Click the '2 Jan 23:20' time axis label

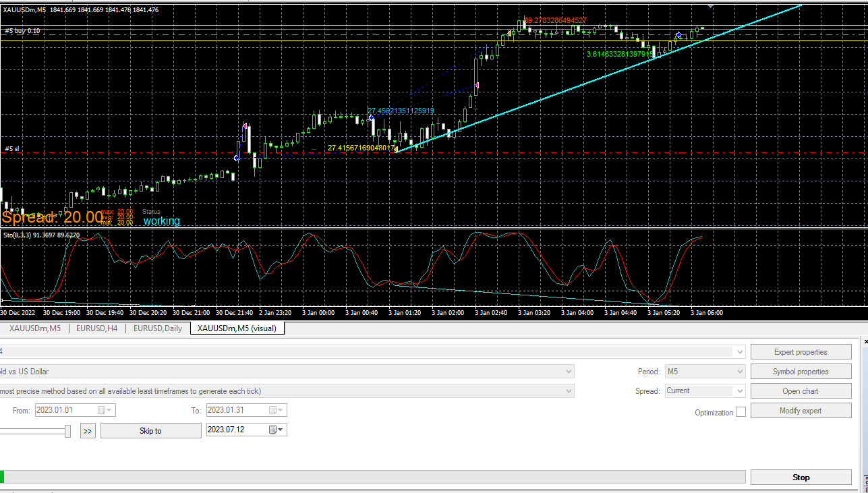[x=275, y=312]
